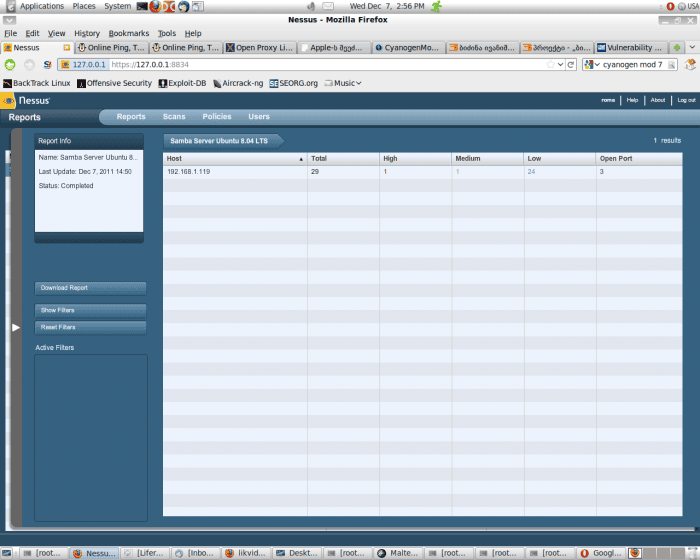Viewport: 700px width, 560px height.
Task: Open the URL history dropdown arrow
Action: 561,65
